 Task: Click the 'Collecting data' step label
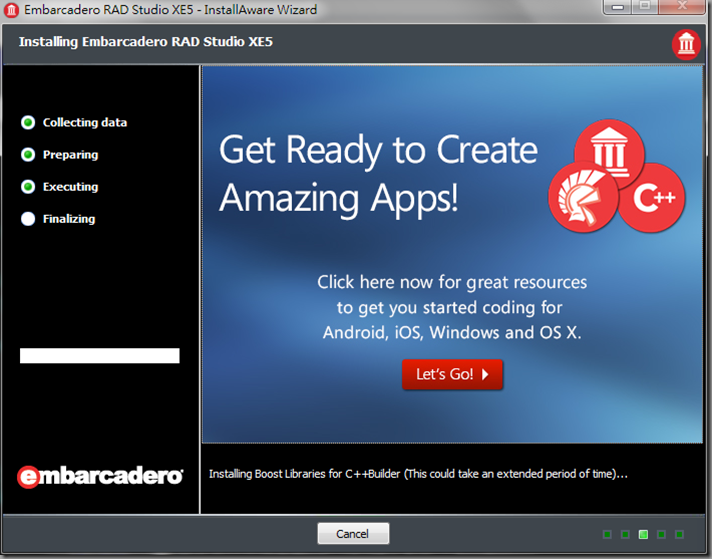[x=85, y=123]
